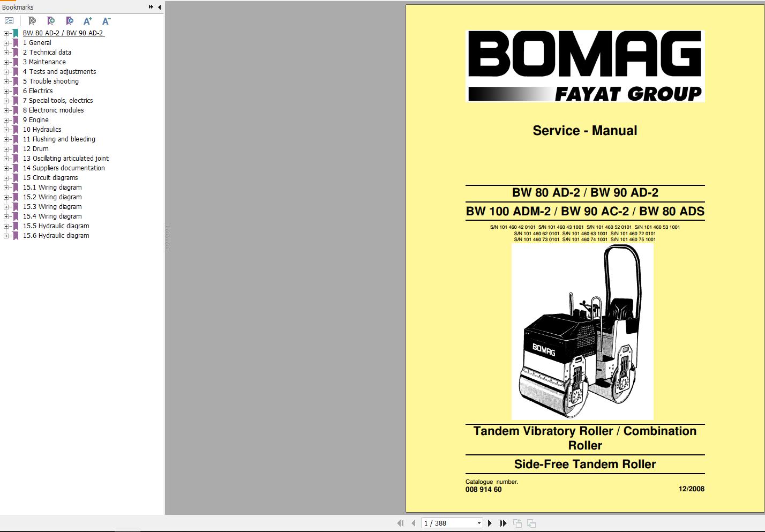Expand the 10 Hydraulics bookmark node
This screenshot has height=532, width=765.
(6, 130)
